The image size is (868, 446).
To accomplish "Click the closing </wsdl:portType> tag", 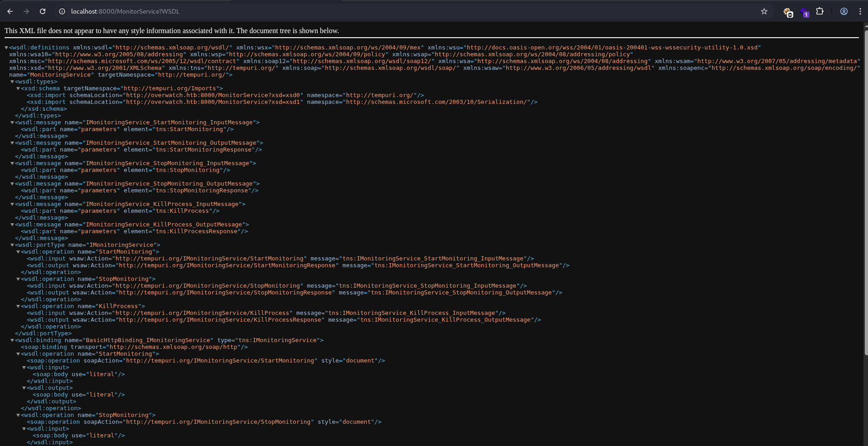I will click(43, 333).
